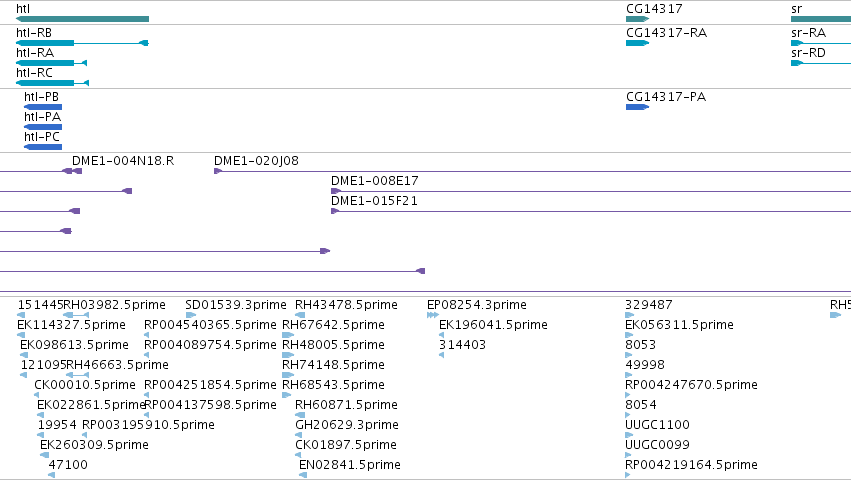
Task: Click the htl-PC protein label
Action: pyautogui.click(x=42, y=137)
